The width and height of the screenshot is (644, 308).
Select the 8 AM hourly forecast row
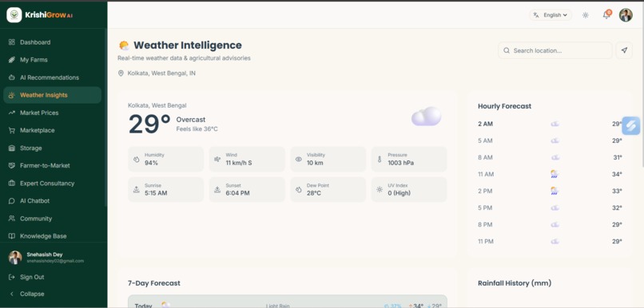pyautogui.click(x=550, y=157)
